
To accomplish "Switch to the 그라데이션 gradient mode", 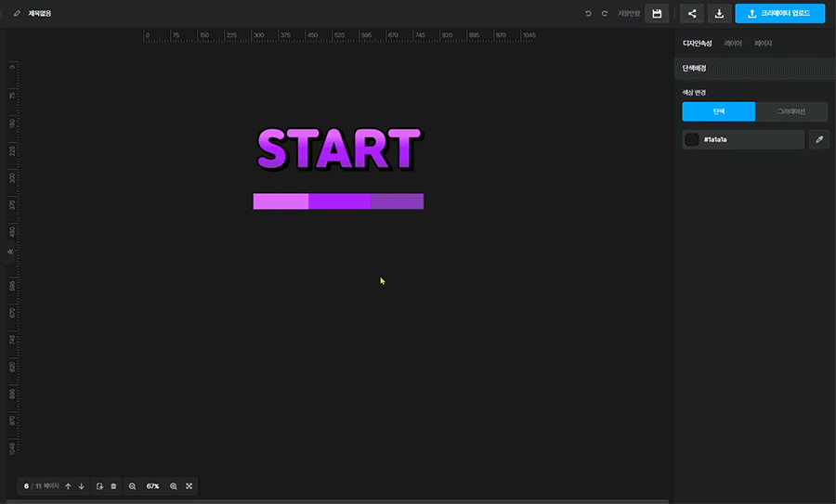I will tap(790, 111).
